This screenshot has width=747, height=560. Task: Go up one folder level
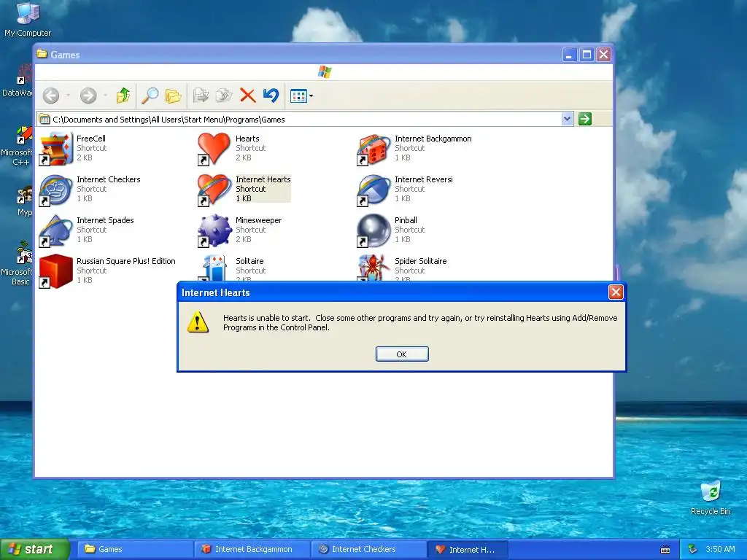(x=123, y=96)
